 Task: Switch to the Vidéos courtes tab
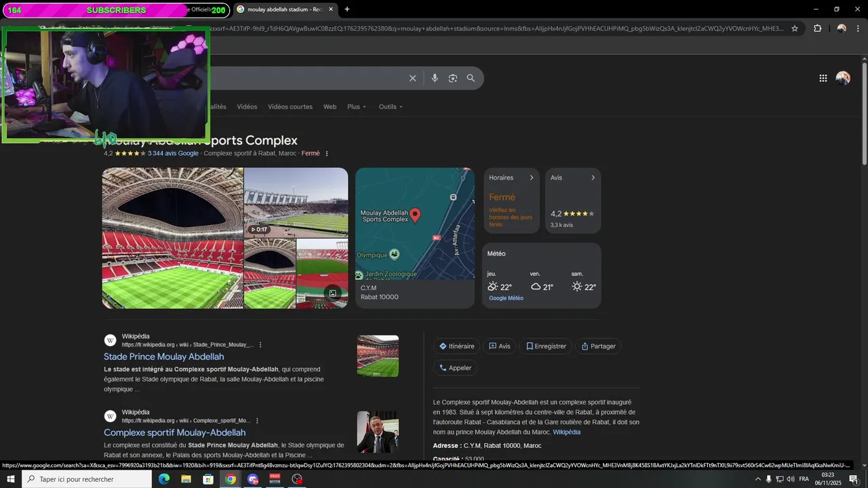click(x=290, y=106)
